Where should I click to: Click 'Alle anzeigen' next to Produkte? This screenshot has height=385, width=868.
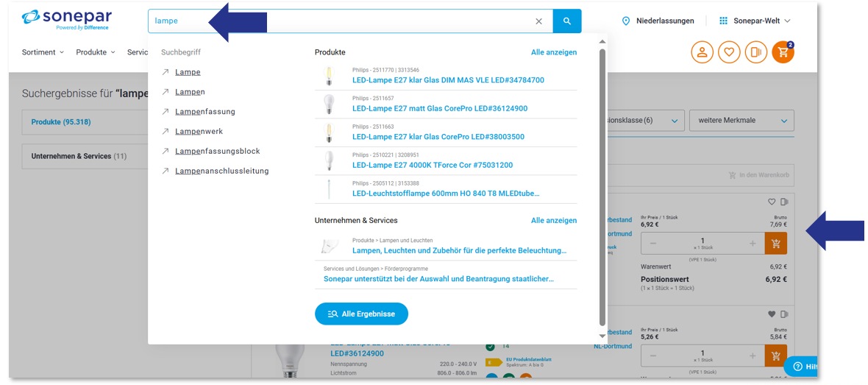coord(554,52)
